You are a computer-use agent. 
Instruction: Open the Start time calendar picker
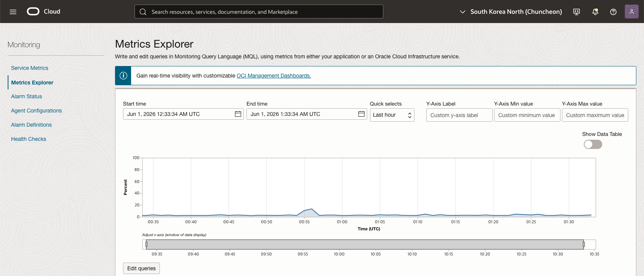click(x=238, y=114)
